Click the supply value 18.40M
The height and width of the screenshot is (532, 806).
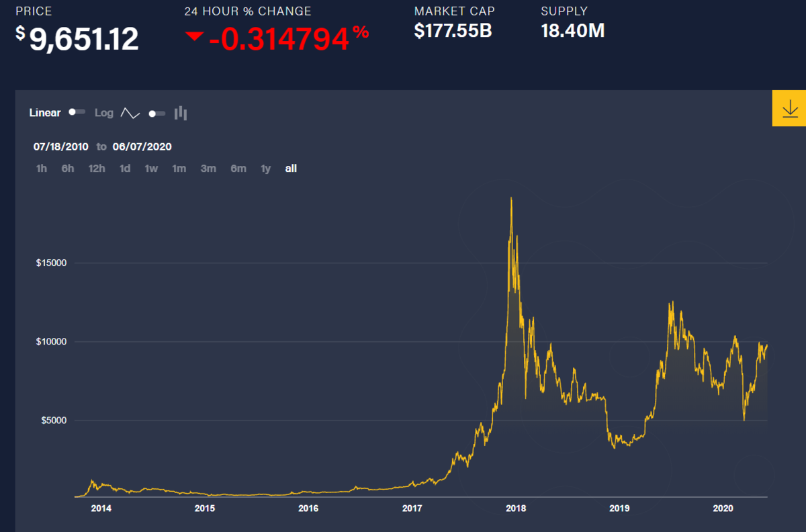pyautogui.click(x=573, y=31)
